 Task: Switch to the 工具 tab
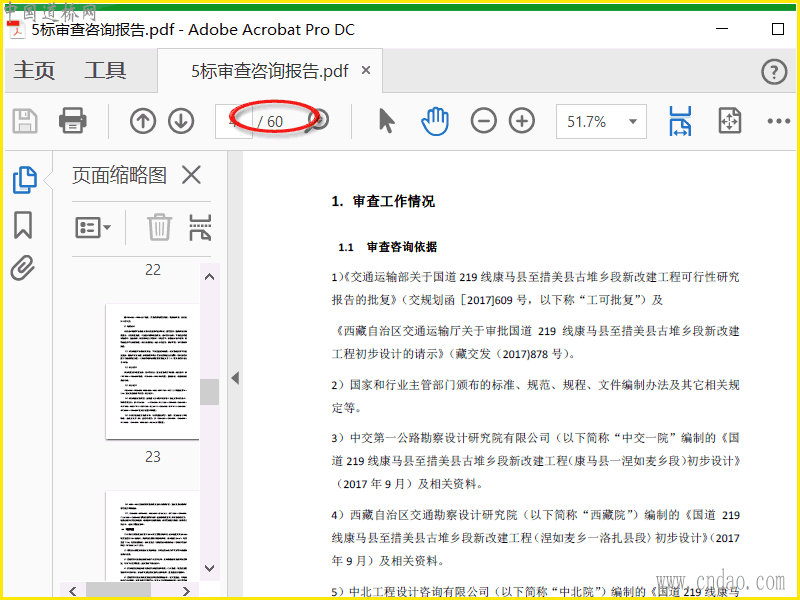point(105,70)
